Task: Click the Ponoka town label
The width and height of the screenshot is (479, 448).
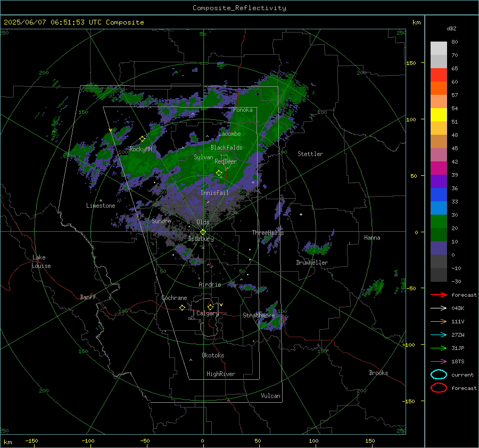Action: tap(243, 110)
